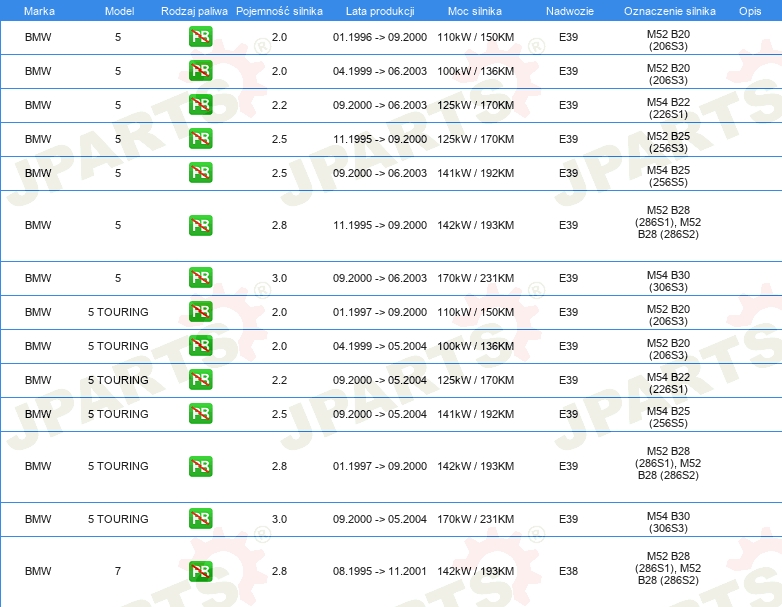Click the M52 B28 engine cell in E38 row
Screen dimensions: 782x607
point(668,568)
